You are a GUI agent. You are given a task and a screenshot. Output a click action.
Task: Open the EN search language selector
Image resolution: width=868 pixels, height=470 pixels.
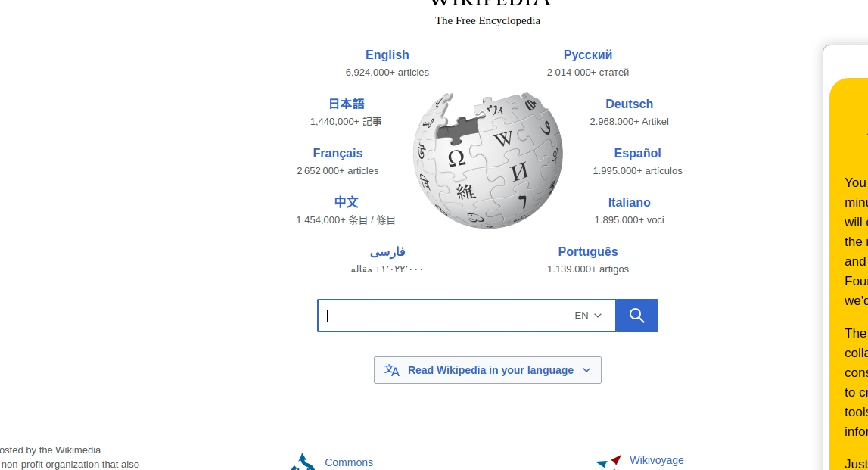[x=588, y=316]
